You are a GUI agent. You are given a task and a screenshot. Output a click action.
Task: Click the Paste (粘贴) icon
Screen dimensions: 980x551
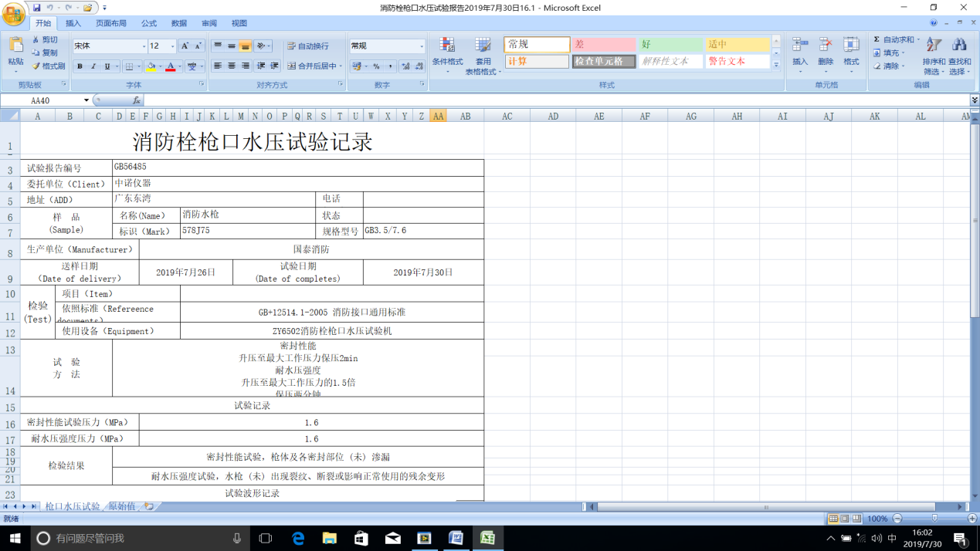tap(15, 46)
